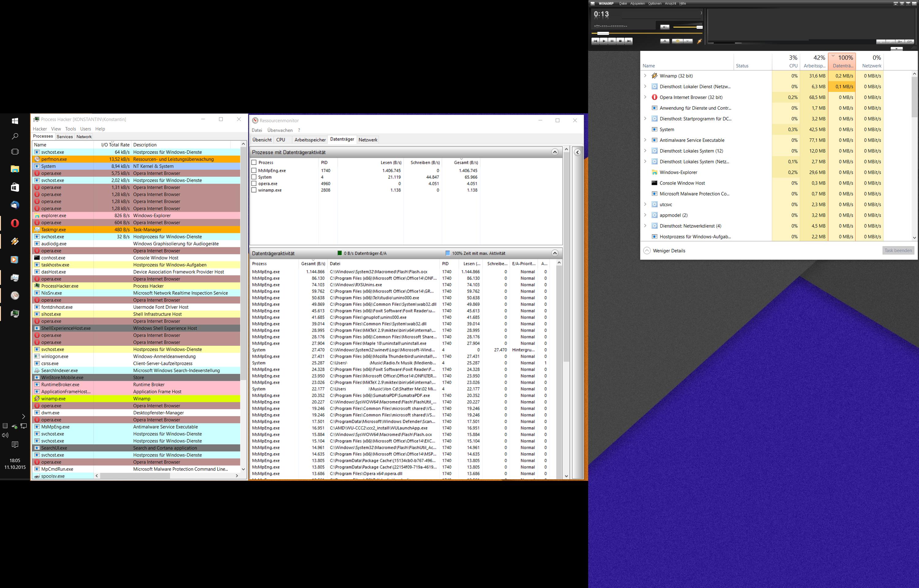Click 'Weniger Details' in Task Manager

(x=669, y=251)
